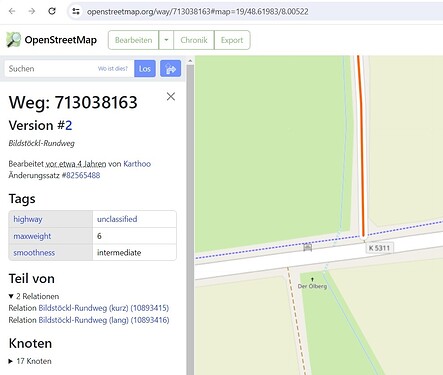Click the highlighted orange way on map
Image resolution: width=443 pixels, height=375 pixels.
point(361,147)
